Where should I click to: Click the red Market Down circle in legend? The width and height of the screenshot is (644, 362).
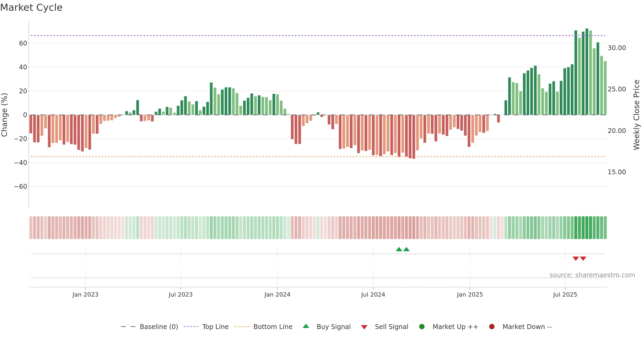click(x=492, y=327)
